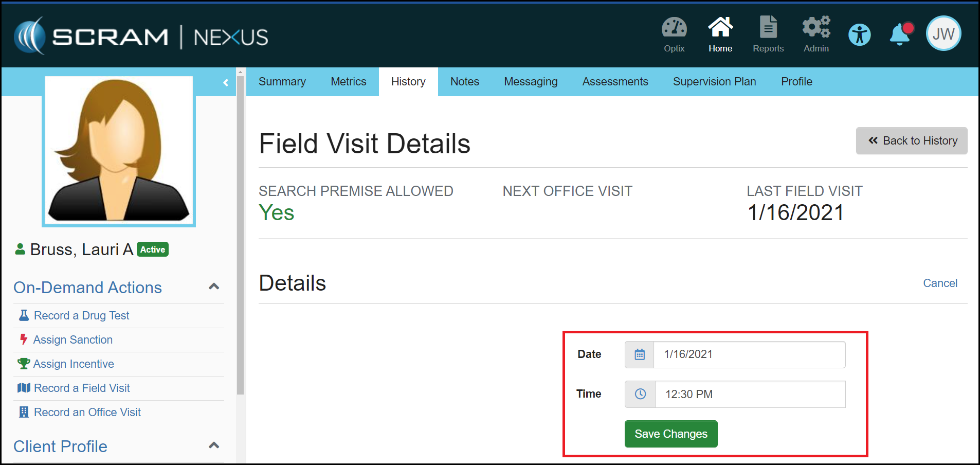The height and width of the screenshot is (465, 980).
Task: Open the Reports document icon
Action: point(768,28)
